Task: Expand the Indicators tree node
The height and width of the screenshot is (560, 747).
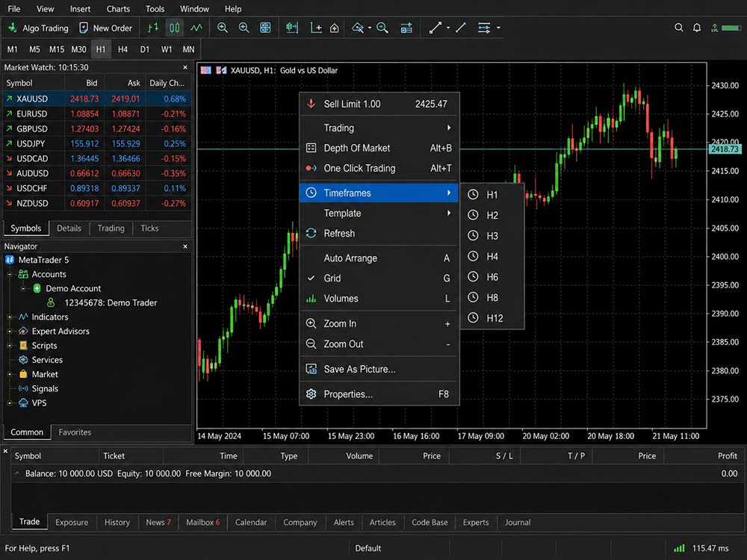Action: (10, 317)
